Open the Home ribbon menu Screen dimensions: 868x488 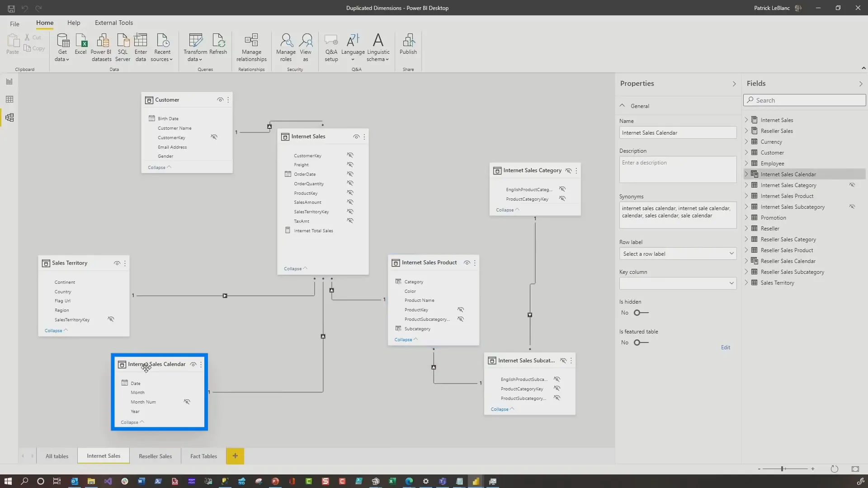pyautogui.click(x=44, y=23)
